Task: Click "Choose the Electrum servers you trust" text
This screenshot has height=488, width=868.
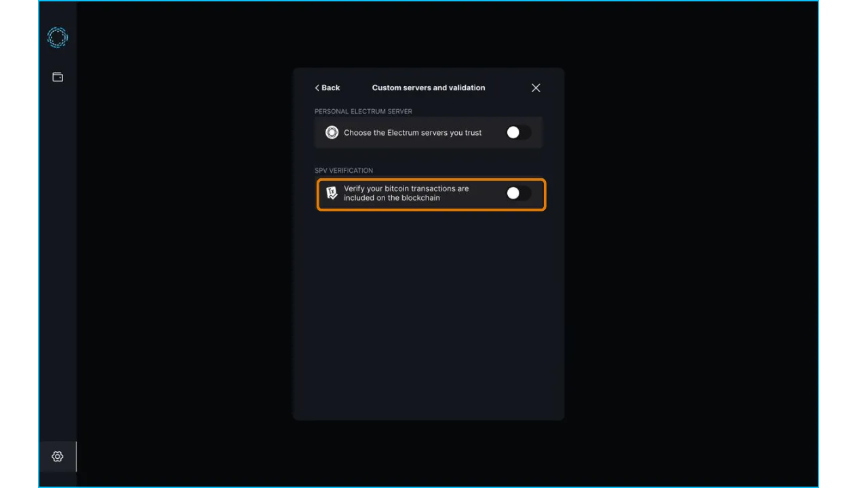Action: (x=412, y=133)
